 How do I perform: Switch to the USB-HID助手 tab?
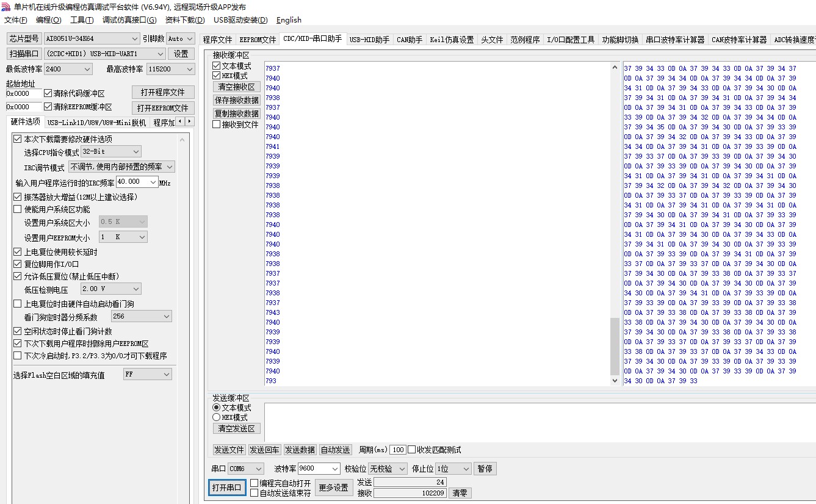pos(369,40)
